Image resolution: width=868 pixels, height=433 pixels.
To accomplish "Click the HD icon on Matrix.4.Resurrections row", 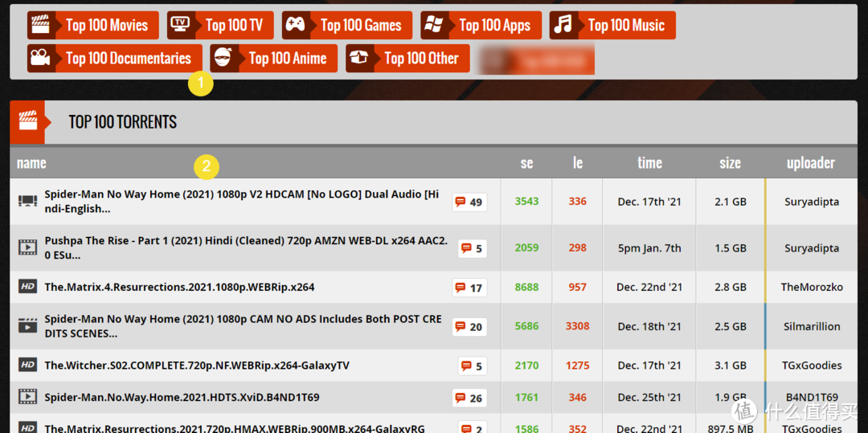I will [27, 286].
